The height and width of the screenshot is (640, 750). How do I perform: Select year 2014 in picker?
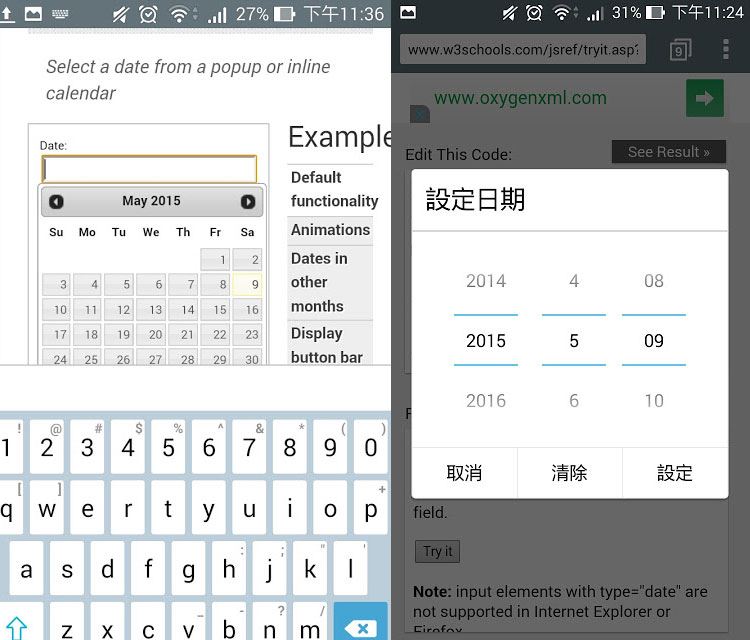click(486, 280)
